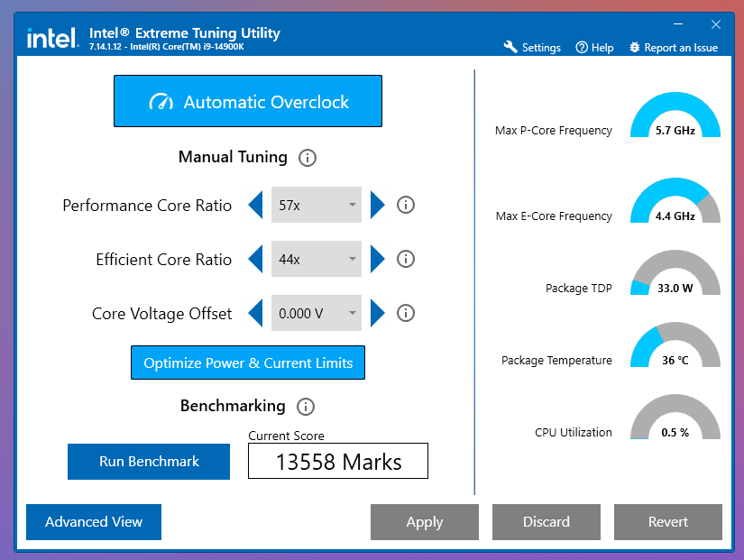Start the Run Benchmark button
Screen dimensions: 744x560
[149, 462]
